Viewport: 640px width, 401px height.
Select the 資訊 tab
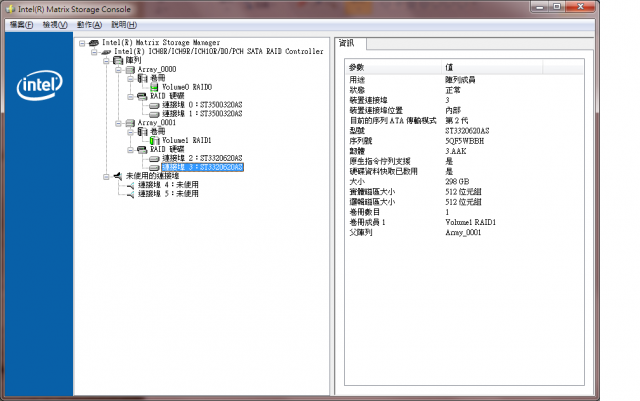click(350, 43)
